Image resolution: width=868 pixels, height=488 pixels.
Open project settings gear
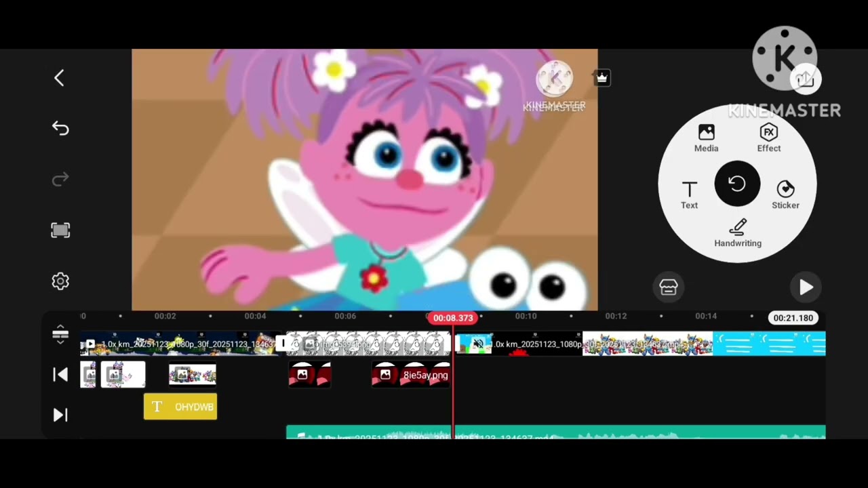click(60, 281)
